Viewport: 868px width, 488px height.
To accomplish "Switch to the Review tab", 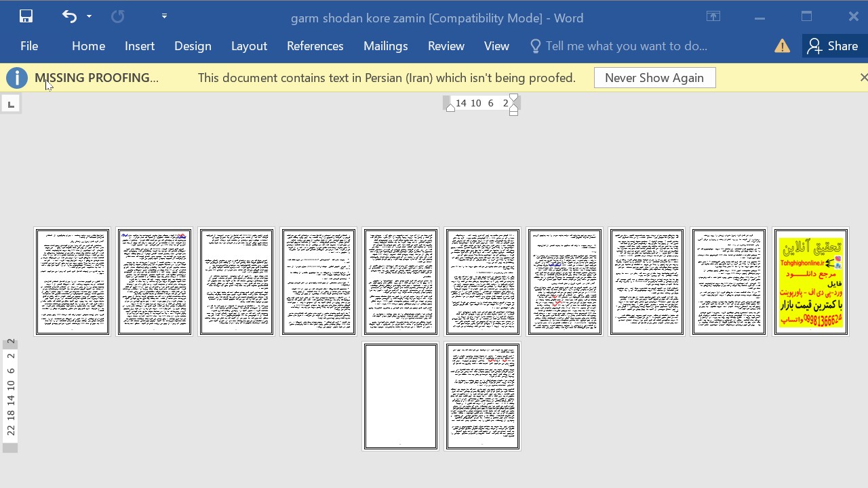I will click(446, 46).
